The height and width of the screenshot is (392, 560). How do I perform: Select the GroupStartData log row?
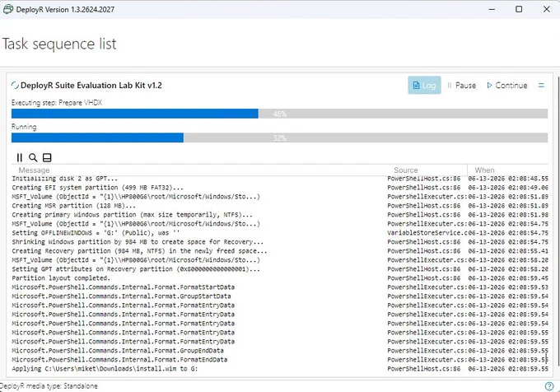click(280, 296)
